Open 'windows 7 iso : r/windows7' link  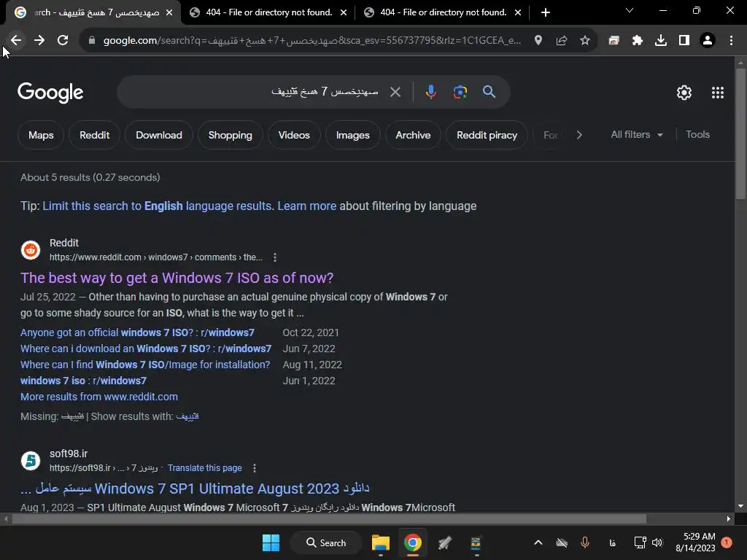(x=83, y=381)
